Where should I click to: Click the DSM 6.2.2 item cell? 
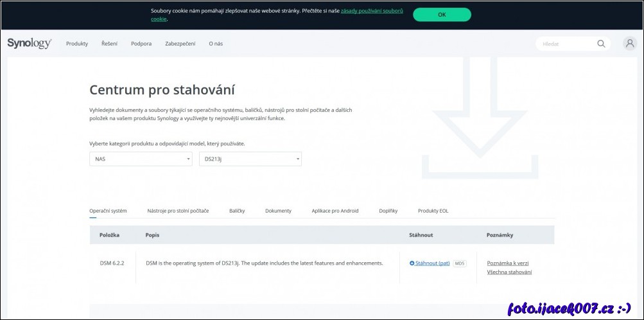112,263
